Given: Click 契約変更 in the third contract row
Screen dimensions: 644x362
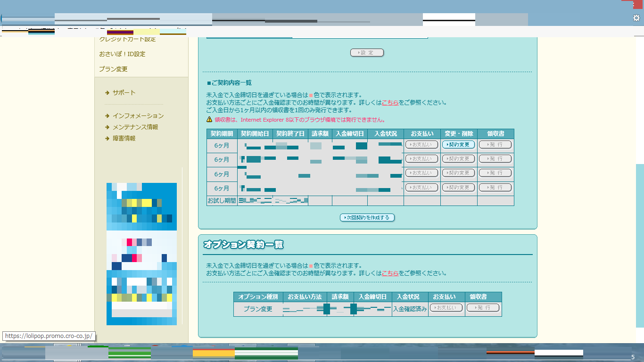Looking at the screenshot, I should (458, 173).
